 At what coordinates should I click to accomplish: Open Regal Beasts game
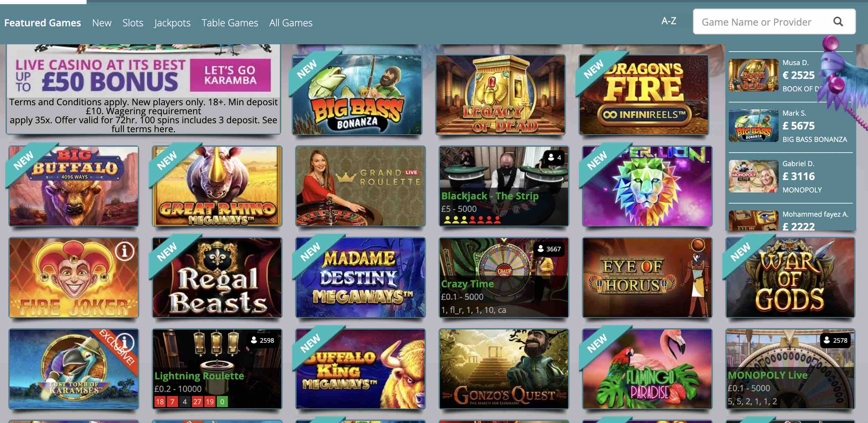217,277
